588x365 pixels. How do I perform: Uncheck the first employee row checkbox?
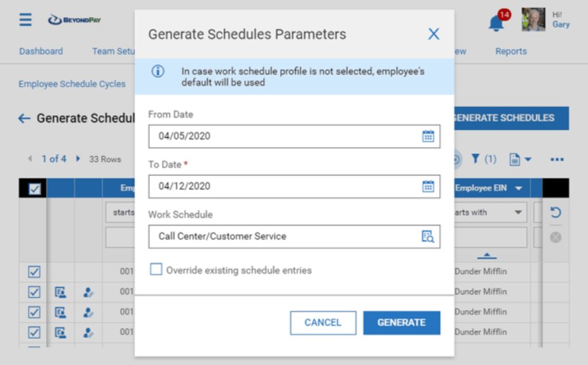coord(34,271)
